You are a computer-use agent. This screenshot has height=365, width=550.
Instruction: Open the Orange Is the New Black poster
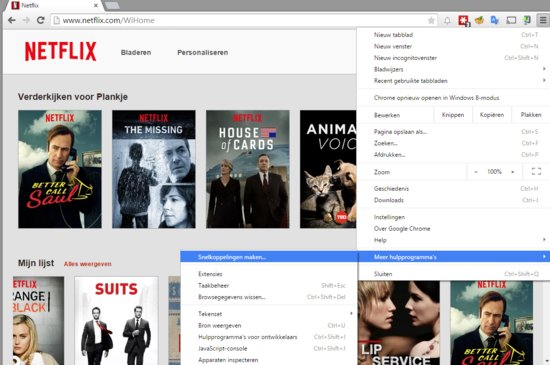(39, 321)
